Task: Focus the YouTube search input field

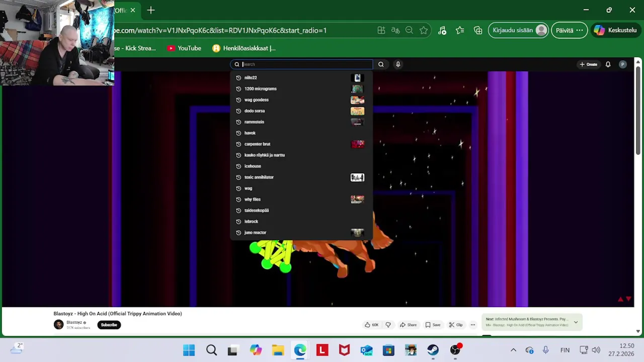Action: click(x=302, y=64)
